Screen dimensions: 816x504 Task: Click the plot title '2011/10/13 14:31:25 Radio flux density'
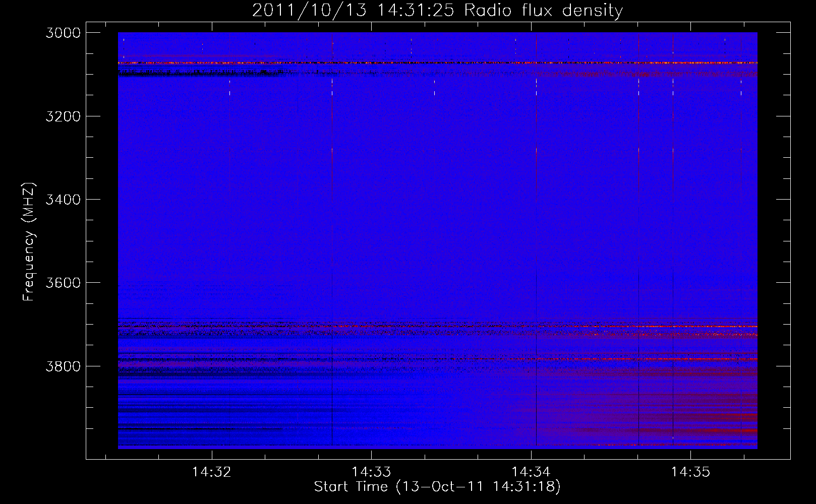[437, 11]
